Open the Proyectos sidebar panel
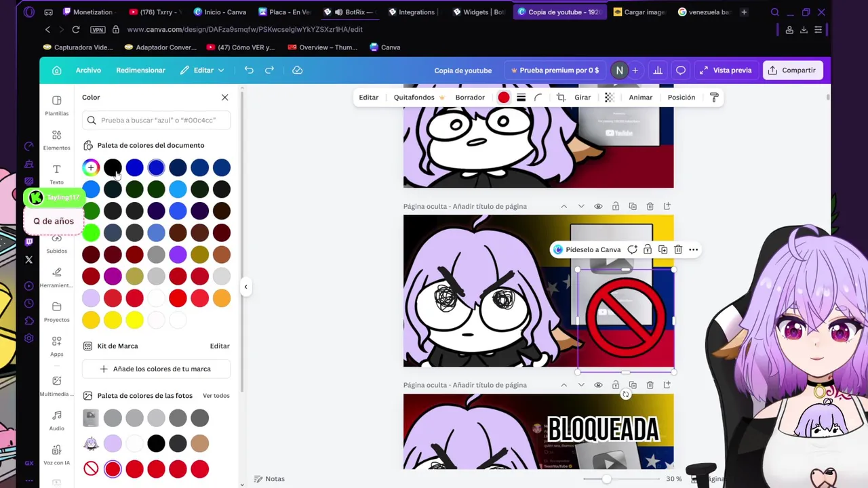 click(x=57, y=312)
